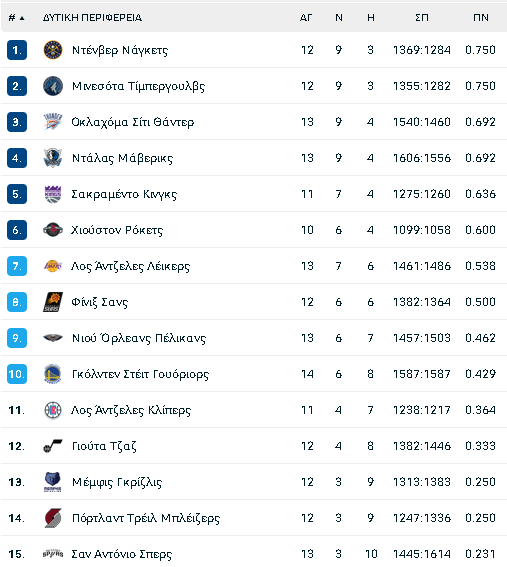This screenshot has height=567, width=507.
Task: Sort standings by ΠΝ percentage header
Action: point(481,17)
